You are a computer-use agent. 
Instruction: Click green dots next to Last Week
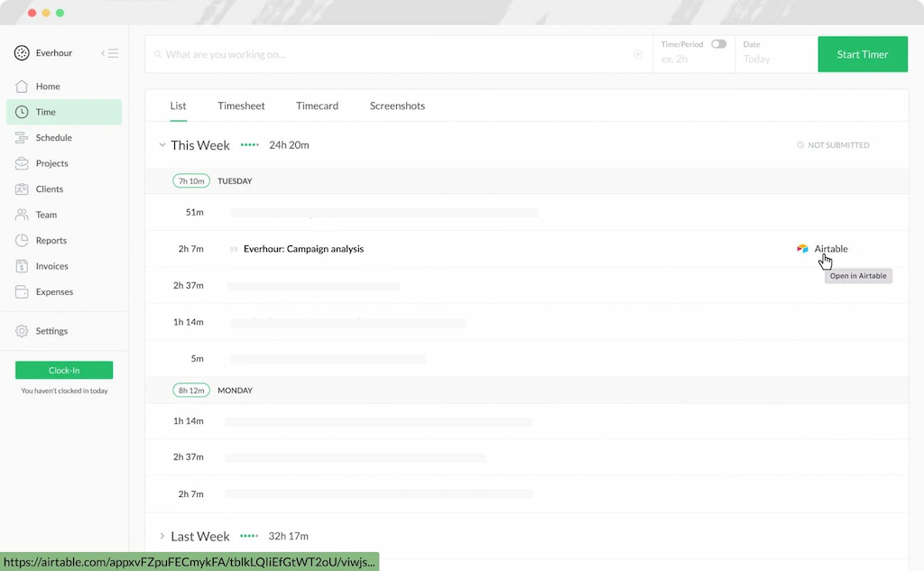click(x=249, y=536)
